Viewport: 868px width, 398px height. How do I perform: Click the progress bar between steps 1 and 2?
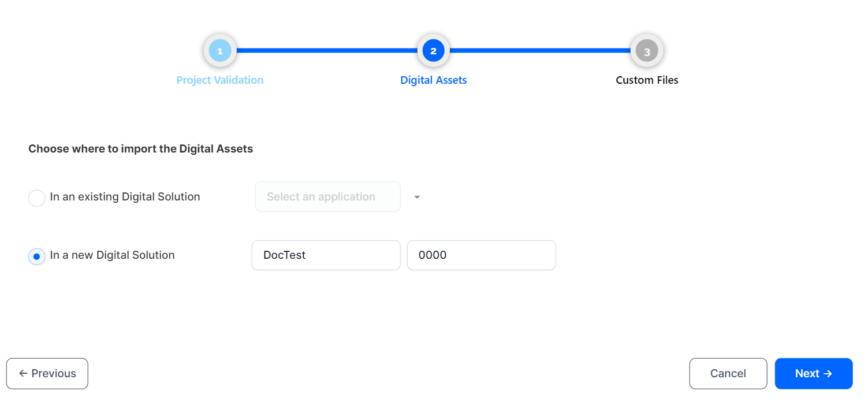point(326,51)
